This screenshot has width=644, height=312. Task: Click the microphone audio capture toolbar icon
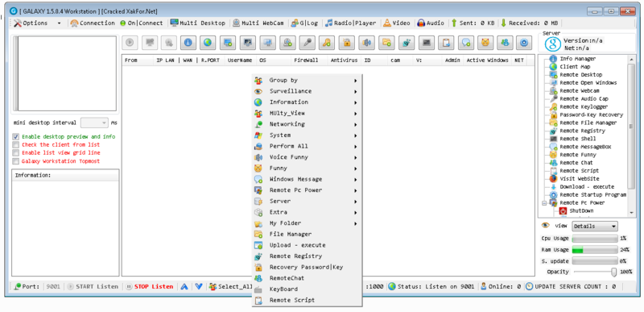tap(307, 42)
